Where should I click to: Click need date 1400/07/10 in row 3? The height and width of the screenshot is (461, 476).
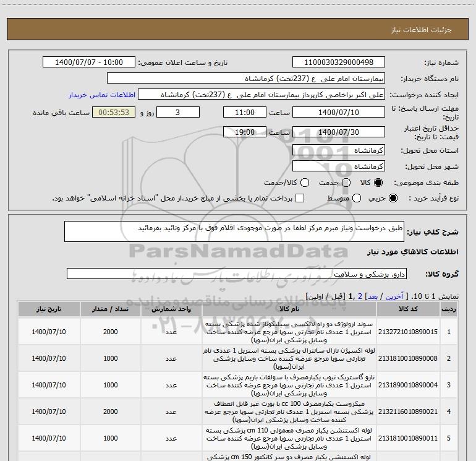pos(49,385)
